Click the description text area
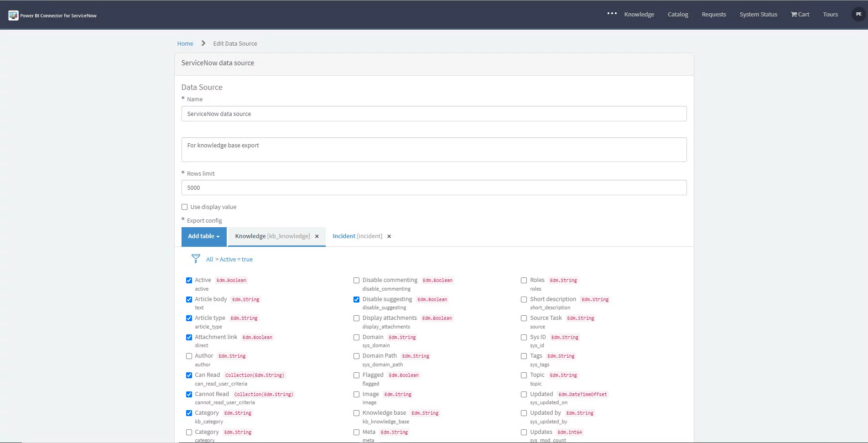The image size is (868, 443). 434,150
